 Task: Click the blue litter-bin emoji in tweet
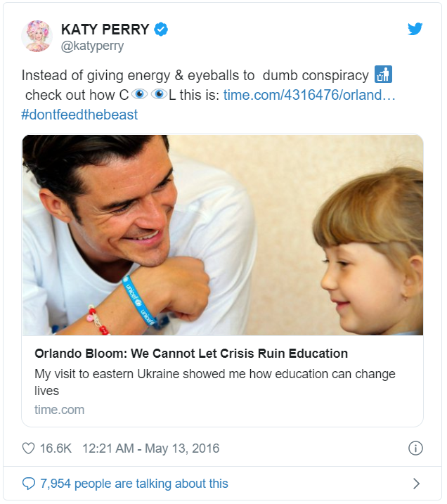click(x=382, y=75)
